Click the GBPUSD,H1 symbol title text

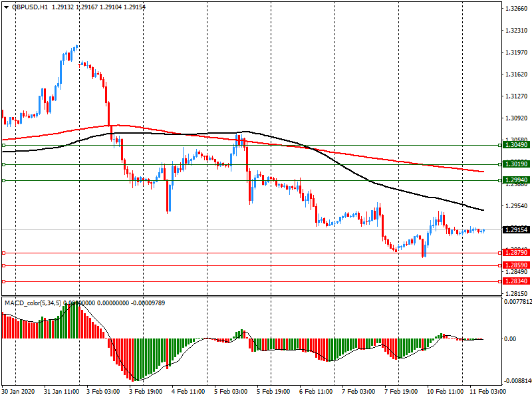(x=30, y=7)
